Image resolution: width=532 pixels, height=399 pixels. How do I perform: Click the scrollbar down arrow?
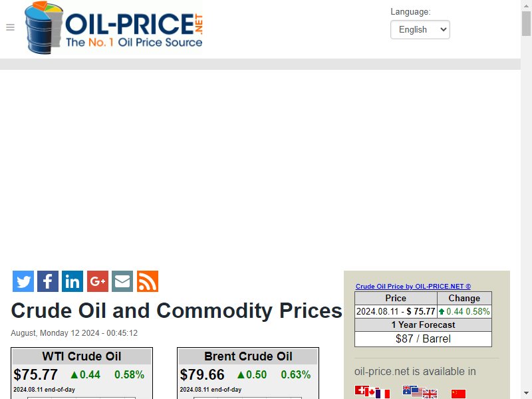click(526, 394)
